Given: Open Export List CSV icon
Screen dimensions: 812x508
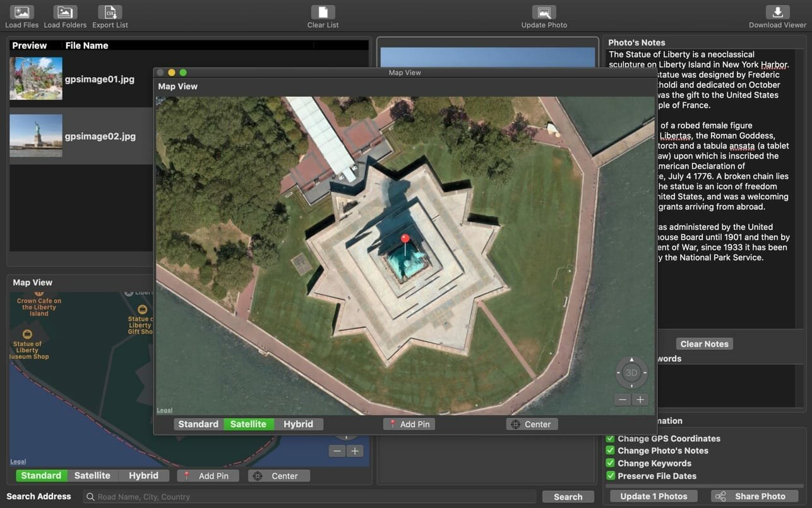Looking at the screenshot, I should (110, 13).
